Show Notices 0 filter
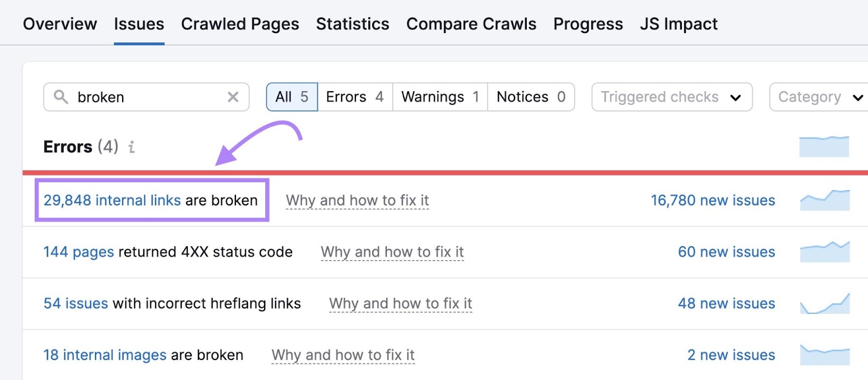 [x=531, y=97]
